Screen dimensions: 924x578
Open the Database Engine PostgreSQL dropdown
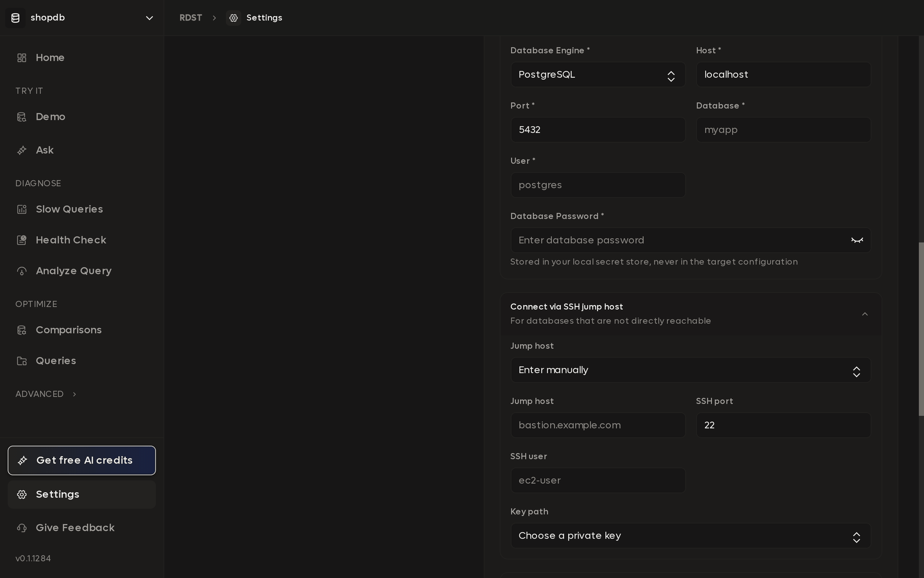point(598,75)
